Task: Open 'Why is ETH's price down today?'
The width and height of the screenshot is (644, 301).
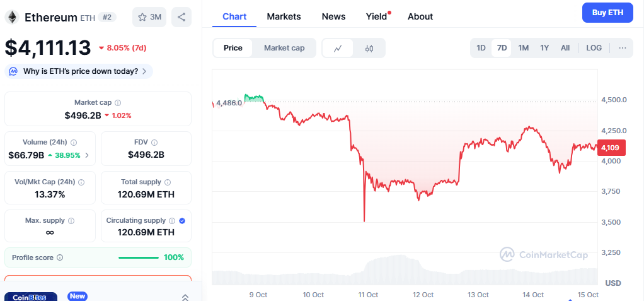Action: pos(80,71)
